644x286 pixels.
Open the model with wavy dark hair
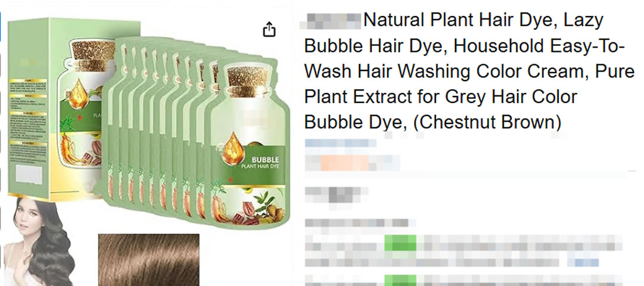click(39, 242)
